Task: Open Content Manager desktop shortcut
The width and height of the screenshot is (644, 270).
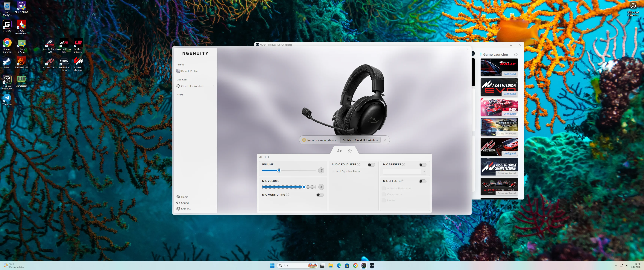Action: pyautogui.click(x=78, y=64)
